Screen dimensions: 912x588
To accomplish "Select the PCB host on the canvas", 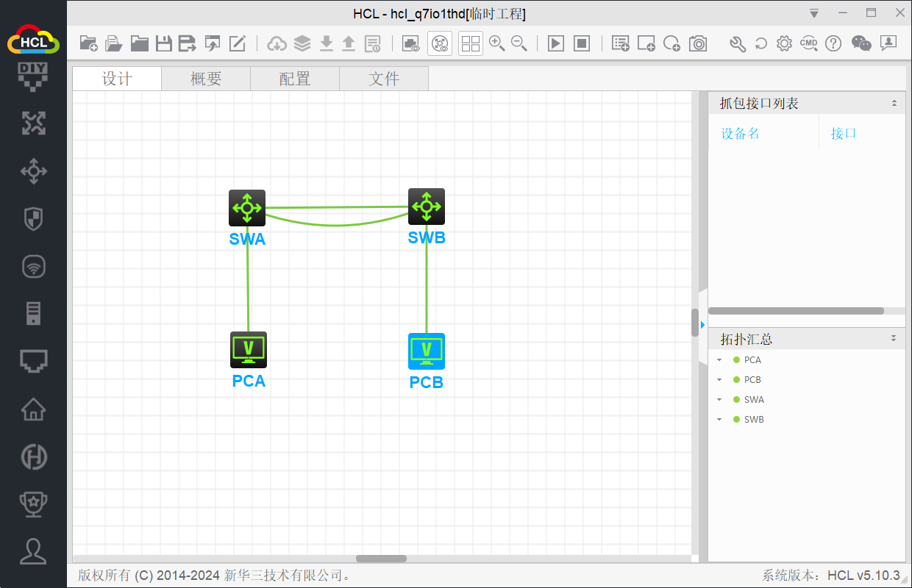I will [427, 351].
